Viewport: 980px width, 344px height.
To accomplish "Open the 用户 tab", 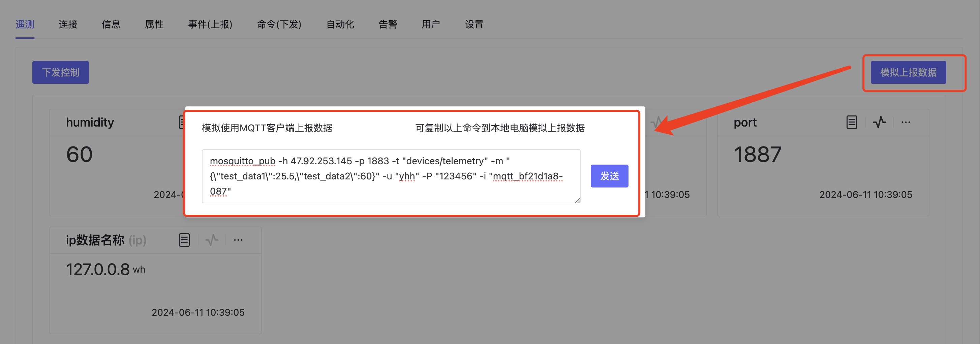I will pyautogui.click(x=431, y=25).
